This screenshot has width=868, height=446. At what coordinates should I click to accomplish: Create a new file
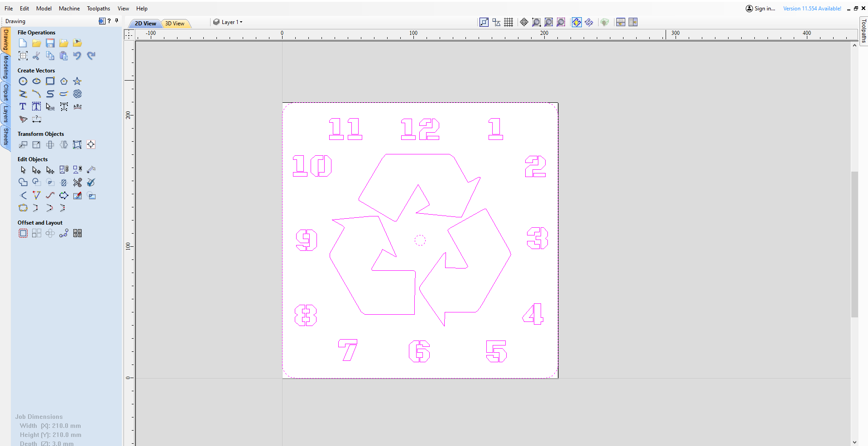(x=23, y=43)
